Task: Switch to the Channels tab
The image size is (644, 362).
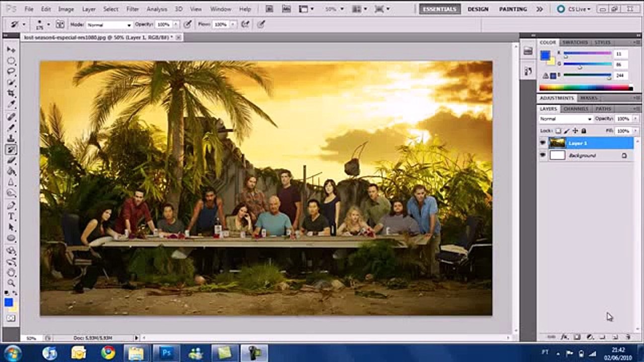Action: pos(576,109)
